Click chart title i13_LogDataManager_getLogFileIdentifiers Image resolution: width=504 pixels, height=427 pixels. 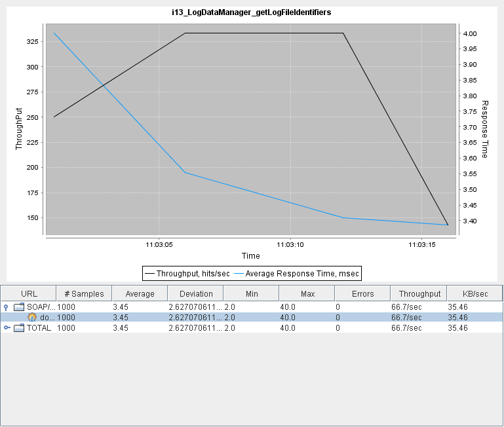[x=252, y=12]
